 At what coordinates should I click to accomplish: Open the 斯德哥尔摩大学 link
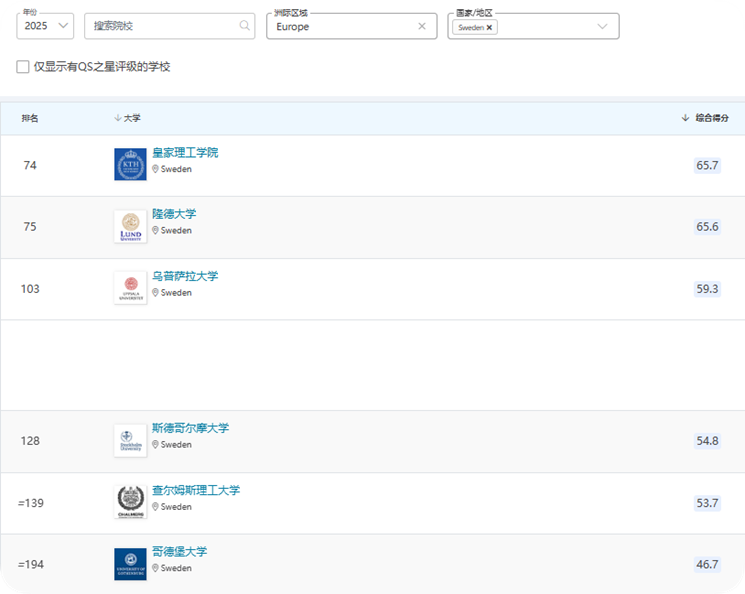pyautogui.click(x=191, y=428)
